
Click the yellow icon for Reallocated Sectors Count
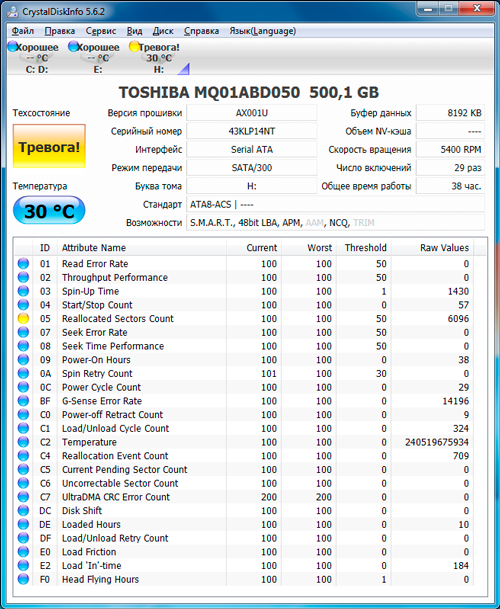(23, 318)
